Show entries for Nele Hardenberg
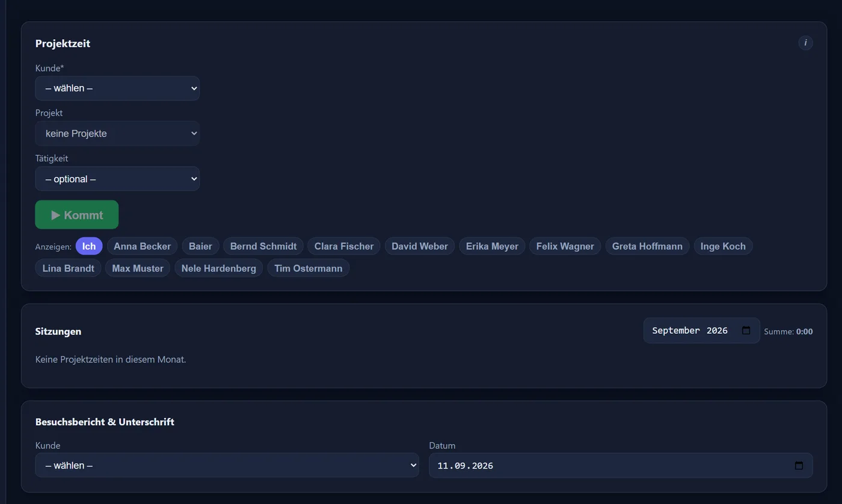Image resolution: width=842 pixels, height=504 pixels. [219, 268]
